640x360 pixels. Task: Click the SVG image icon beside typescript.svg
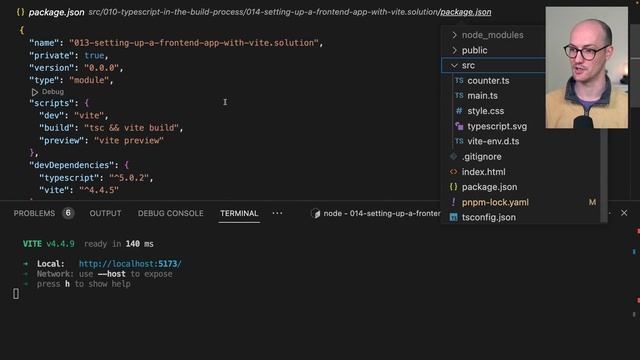pyautogui.click(x=459, y=126)
